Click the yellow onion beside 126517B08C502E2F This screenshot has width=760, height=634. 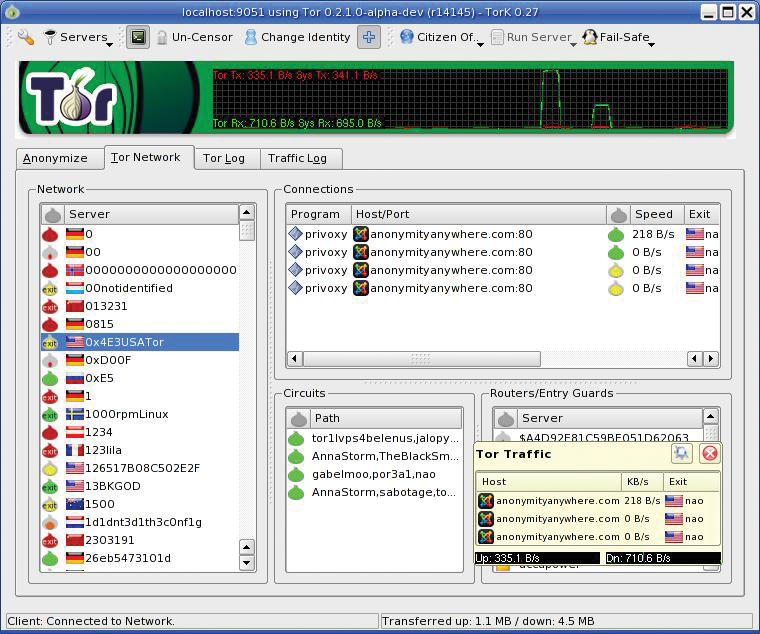click(x=50, y=469)
